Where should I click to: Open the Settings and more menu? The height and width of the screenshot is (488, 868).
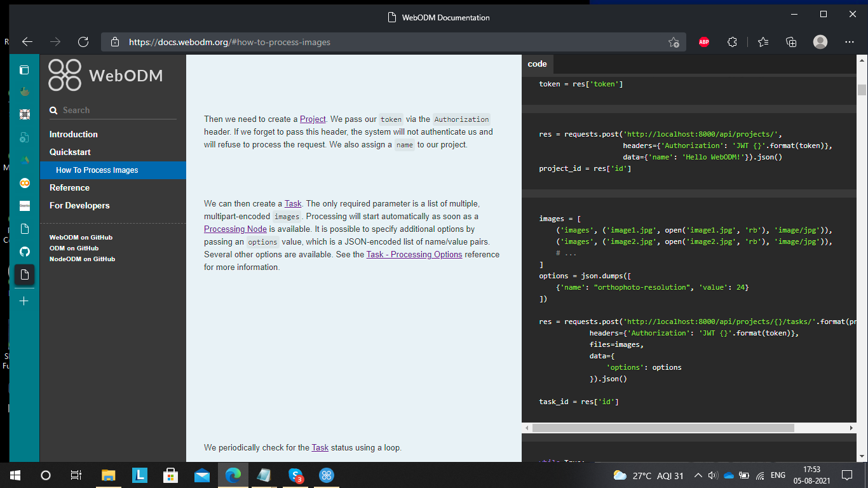[850, 42]
